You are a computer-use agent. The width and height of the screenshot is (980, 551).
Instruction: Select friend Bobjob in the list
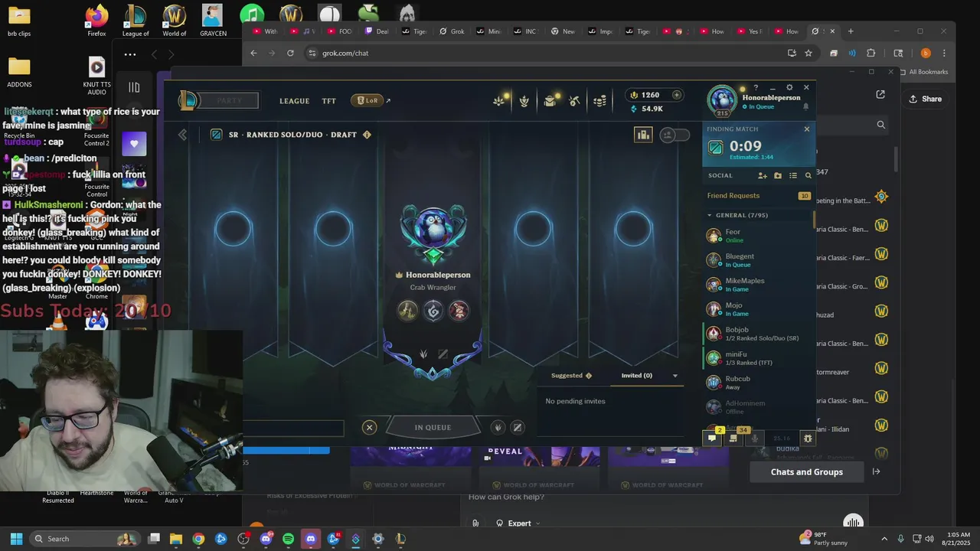[758, 334]
